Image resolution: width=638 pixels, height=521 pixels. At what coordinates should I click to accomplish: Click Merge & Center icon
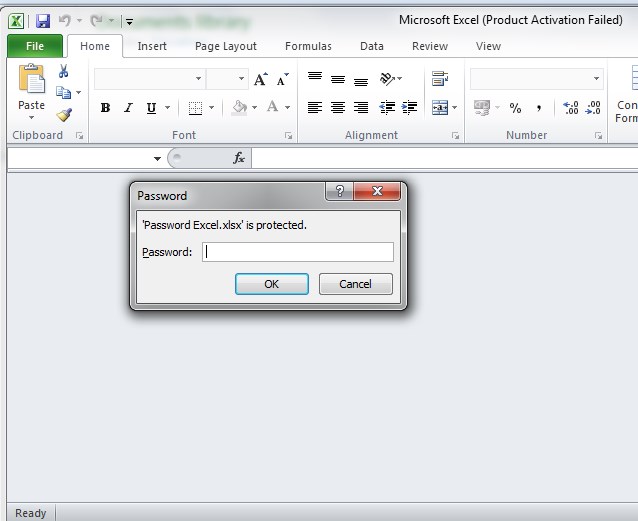tap(440, 108)
